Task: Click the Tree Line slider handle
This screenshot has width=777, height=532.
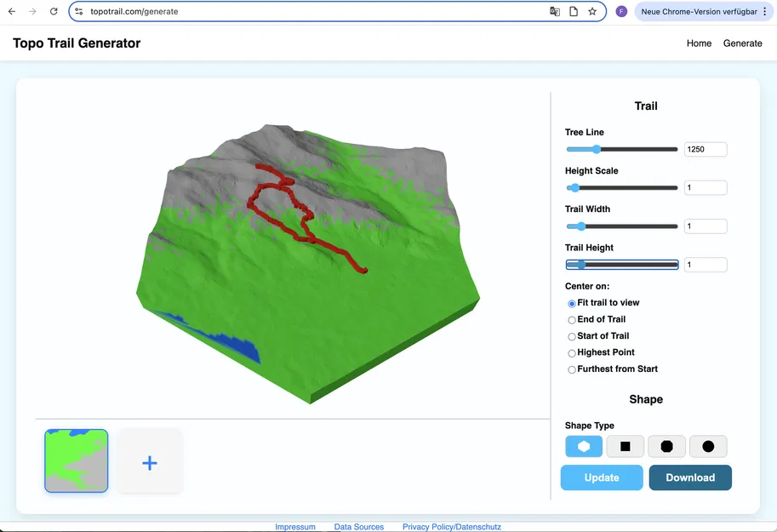Action: click(x=596, y=149)
